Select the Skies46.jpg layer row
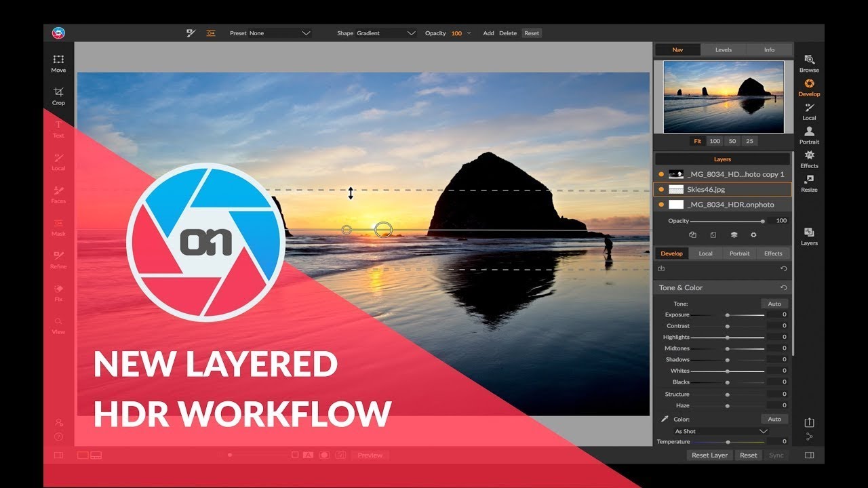This screenshot has width=868, height=488. point(723,190)
